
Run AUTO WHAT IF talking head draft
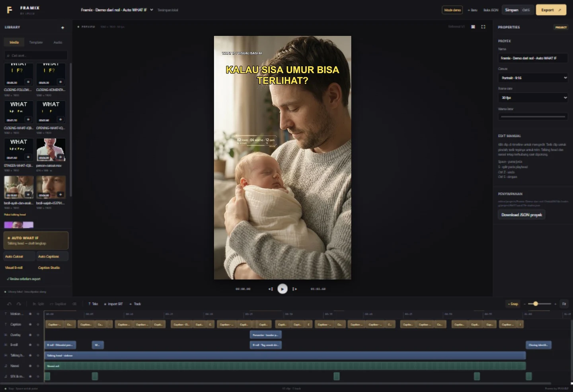pos(36,241)
